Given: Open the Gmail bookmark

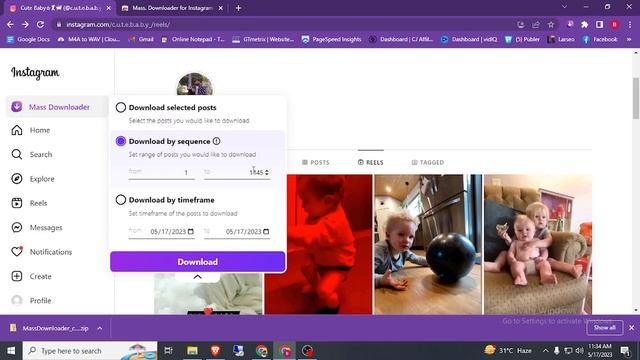Looking at the screenshot, I should point(141,40).
